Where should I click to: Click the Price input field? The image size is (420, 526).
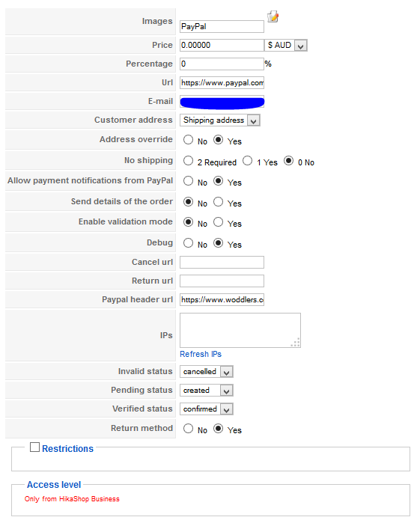pos(222,46)
